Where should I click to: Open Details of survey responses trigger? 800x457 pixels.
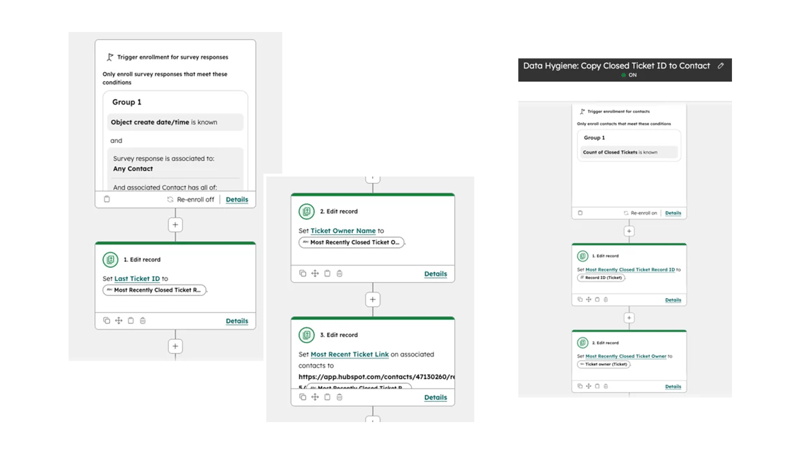pos(237,199)
